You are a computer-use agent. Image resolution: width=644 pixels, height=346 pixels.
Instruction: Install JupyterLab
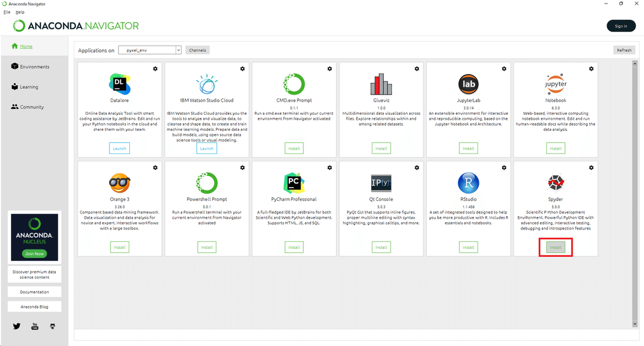click(469, 148)
